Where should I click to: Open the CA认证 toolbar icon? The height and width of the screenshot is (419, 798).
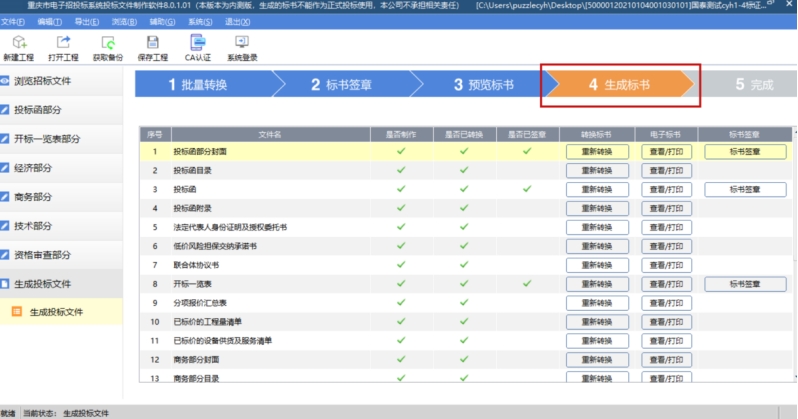[197, 46]
